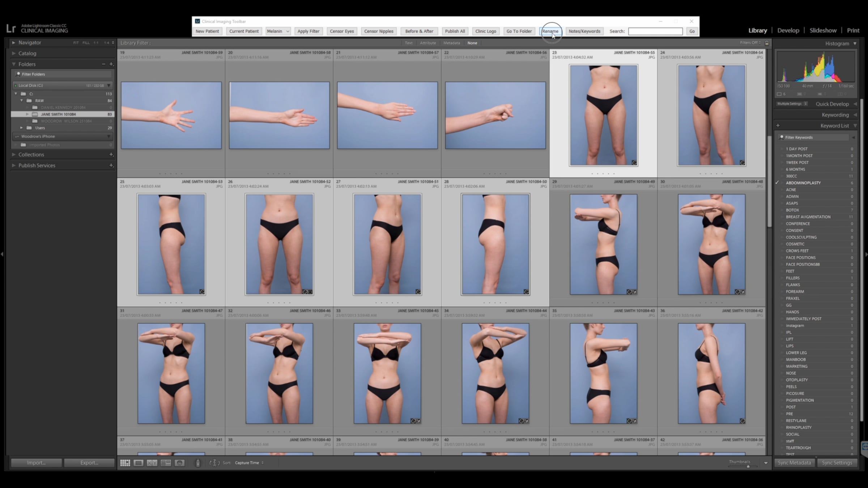Expand the Catalog panel
This screenshot has height=488, width=868.
point(14,53)
